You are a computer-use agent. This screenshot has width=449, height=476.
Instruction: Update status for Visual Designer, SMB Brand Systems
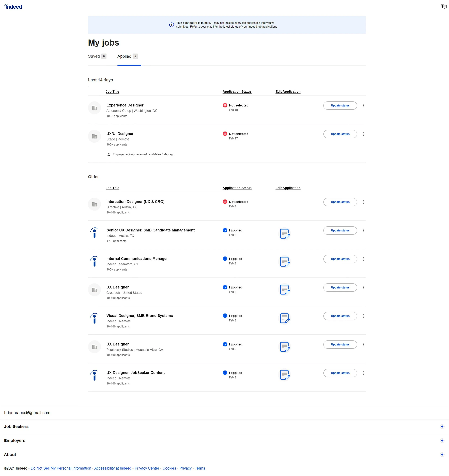click(340, 316)
